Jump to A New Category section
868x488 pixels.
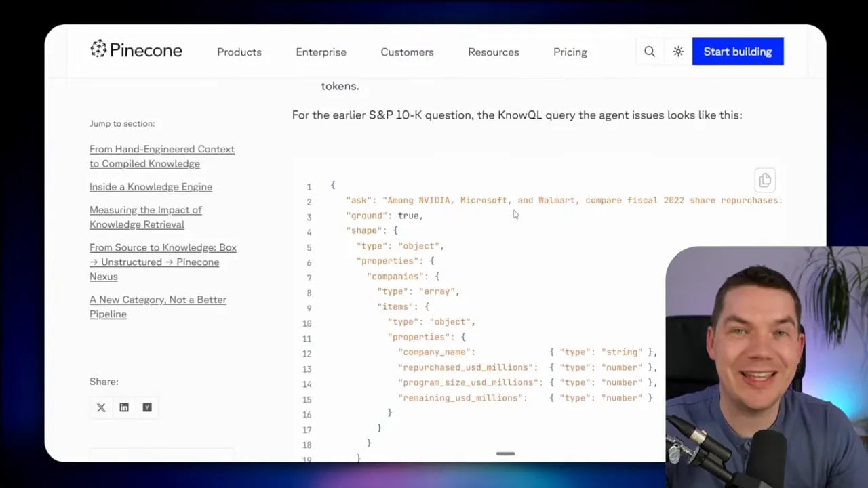pos(158,307)
